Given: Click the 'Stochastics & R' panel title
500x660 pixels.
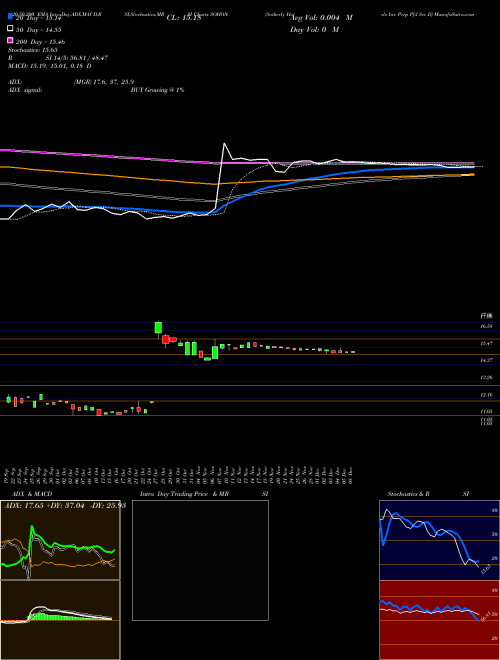Looking at the screenshot, I should coord(408,494).
